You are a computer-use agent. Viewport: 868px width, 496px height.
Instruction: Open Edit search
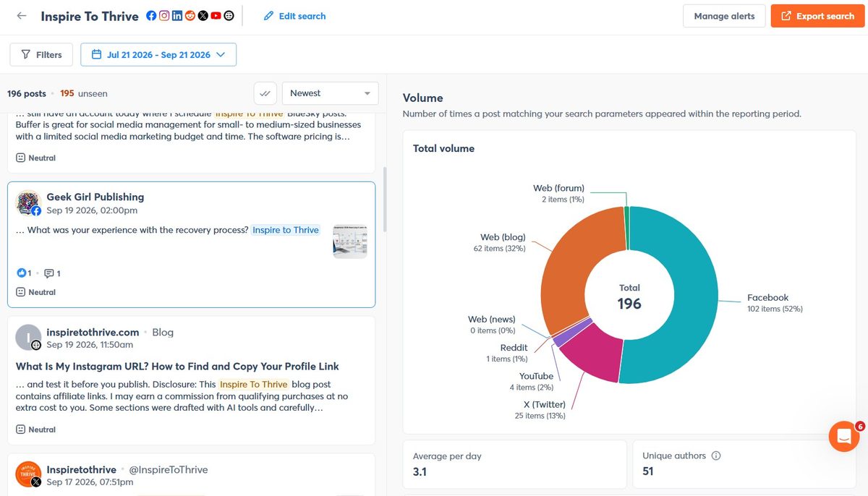[294, 16]
